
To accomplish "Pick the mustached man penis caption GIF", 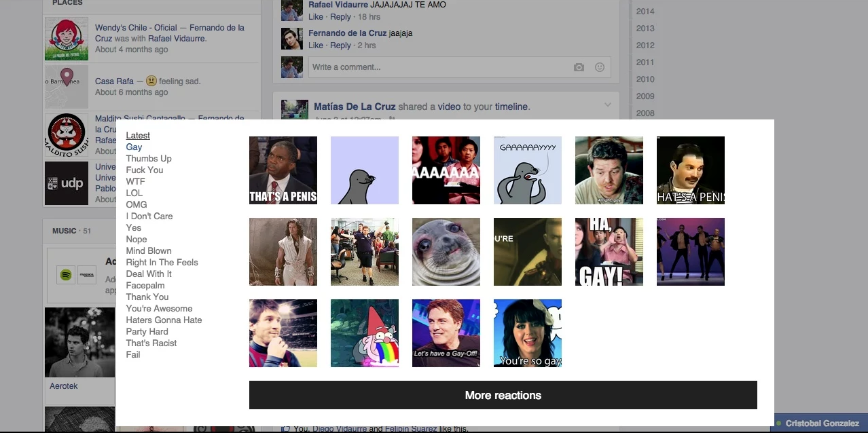I will pos(691,170).
